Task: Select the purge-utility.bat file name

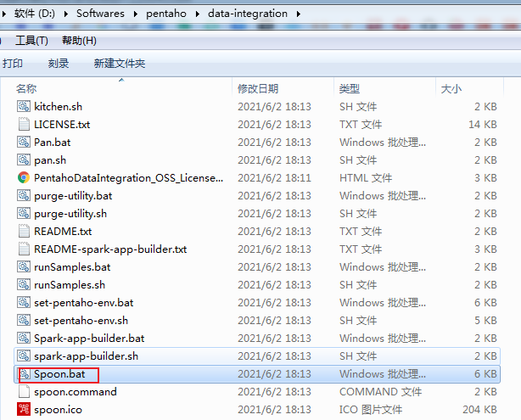Action: (73, 196)
